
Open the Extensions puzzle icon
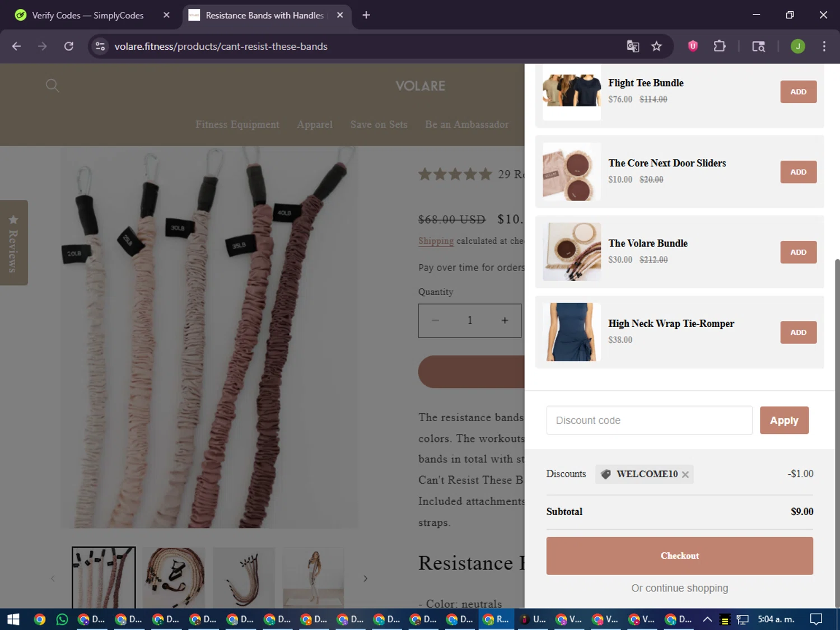click(x=720, y=46)
